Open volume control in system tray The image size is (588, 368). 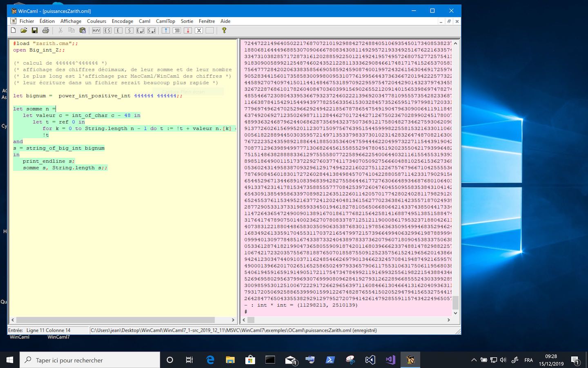click(503, 360)
